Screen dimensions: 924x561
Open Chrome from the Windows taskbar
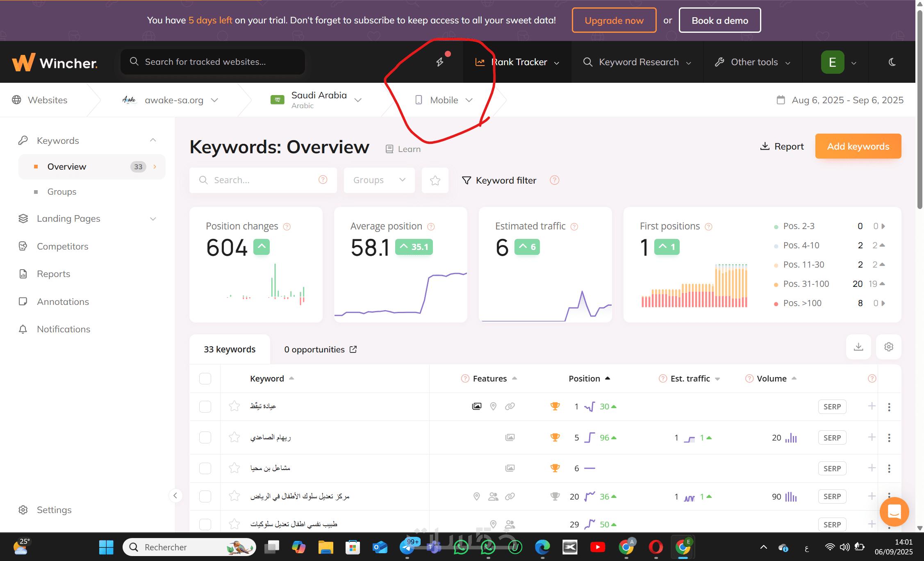pos(626,547)
